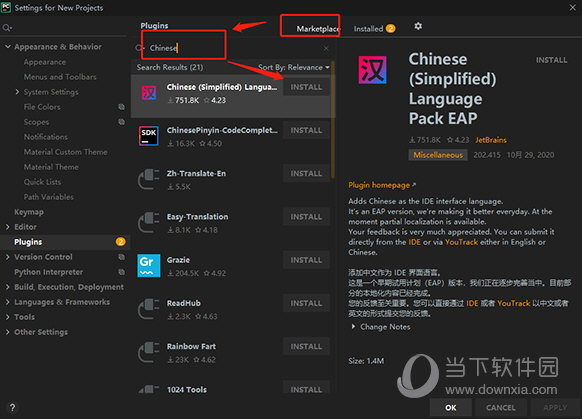Click the Grazie plugin icon
Screen dimensions: 582x419
point(148,266)
